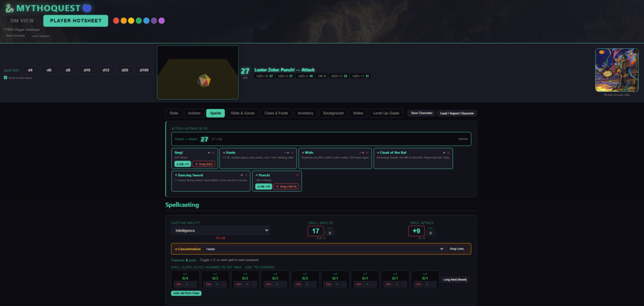
Task: Switch to the Actions tab
Action: (x=194, y=113)
